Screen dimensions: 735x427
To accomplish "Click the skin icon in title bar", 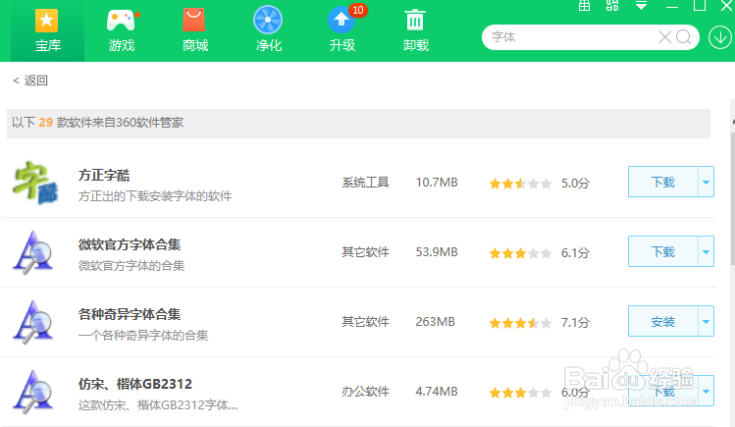I will tap(612, 6).
